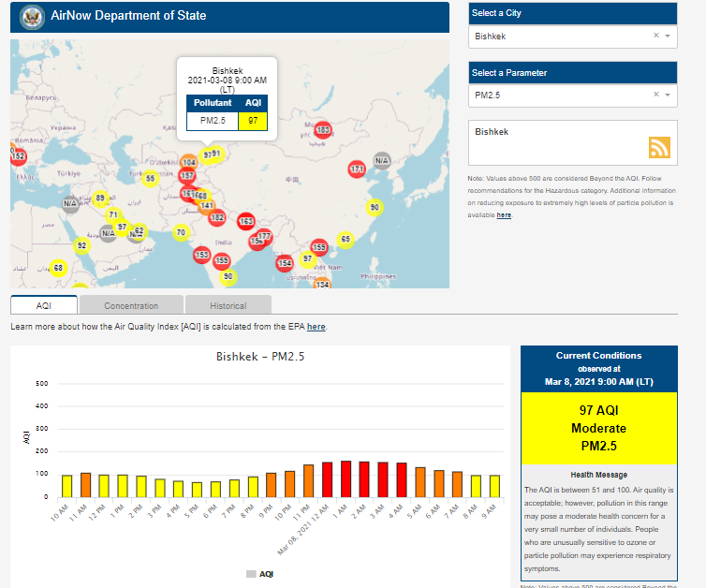The width and height of the screenshot is (706, 588).
Task: Click the orange 104 AQI map marker
Action: coord(188,162)
